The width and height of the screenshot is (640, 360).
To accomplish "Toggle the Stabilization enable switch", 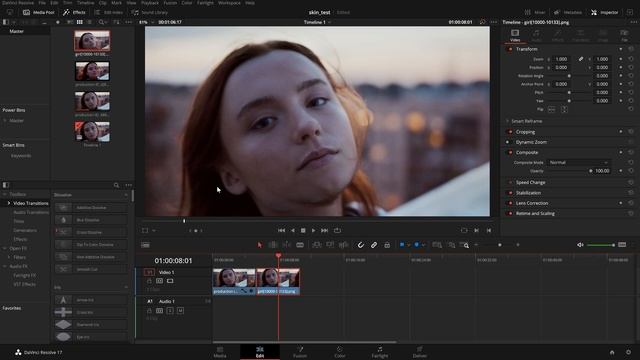I will click(x=510, y=193).
